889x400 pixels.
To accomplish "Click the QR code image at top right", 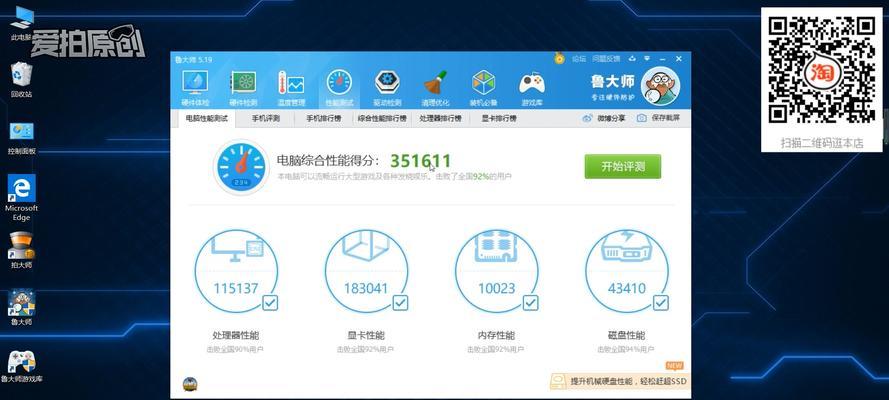I will pos(821,70).
